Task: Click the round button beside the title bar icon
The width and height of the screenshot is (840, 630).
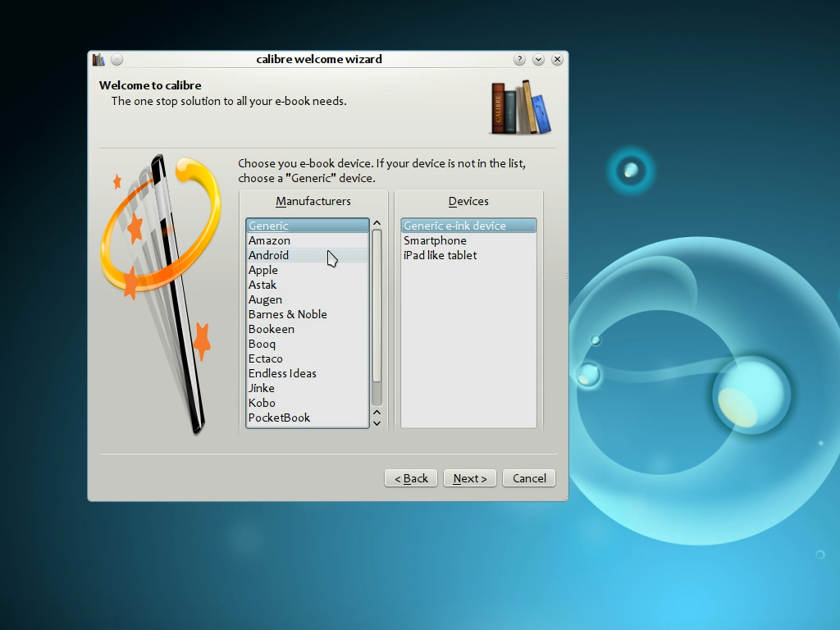Action: [x=117, y=60]
